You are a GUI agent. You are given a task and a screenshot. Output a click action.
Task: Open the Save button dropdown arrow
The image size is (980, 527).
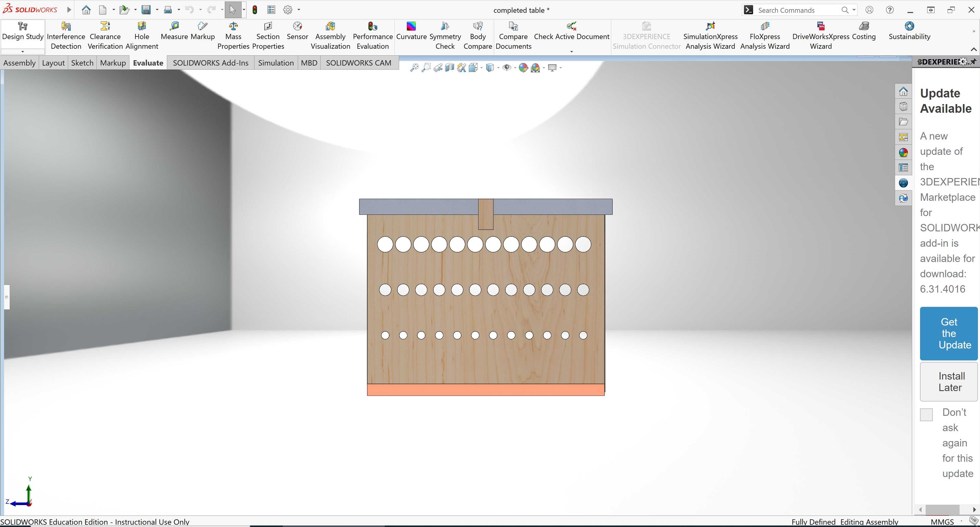click(157, 10)
